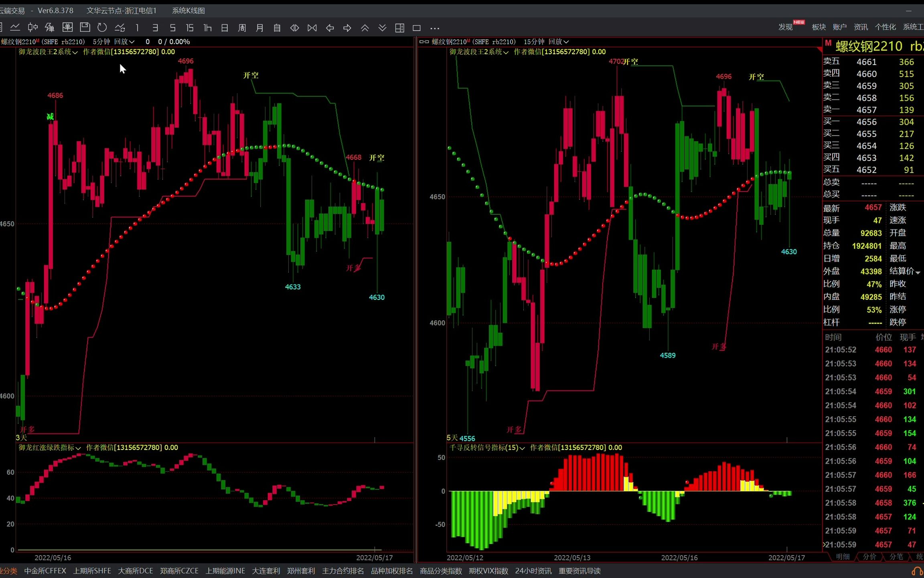Select the weekly 周 period icon
Viewport: 924px width, 578px height.
click(x=242, y=28)
